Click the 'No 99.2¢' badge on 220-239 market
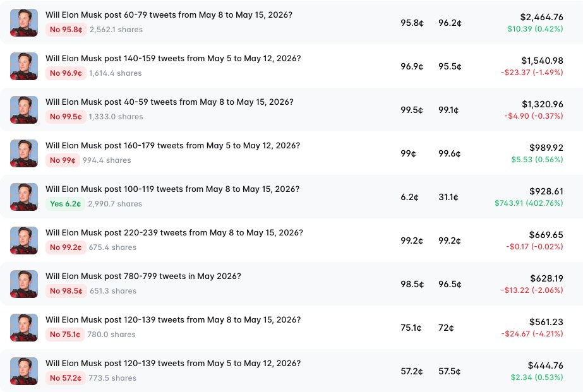 tap(66, 247)
